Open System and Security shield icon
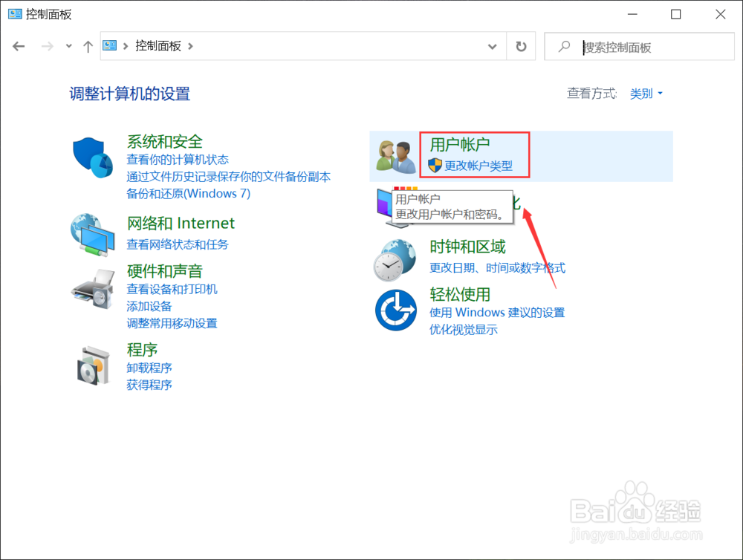The width and height of the screenshot is (743, 560). (93, 157)
